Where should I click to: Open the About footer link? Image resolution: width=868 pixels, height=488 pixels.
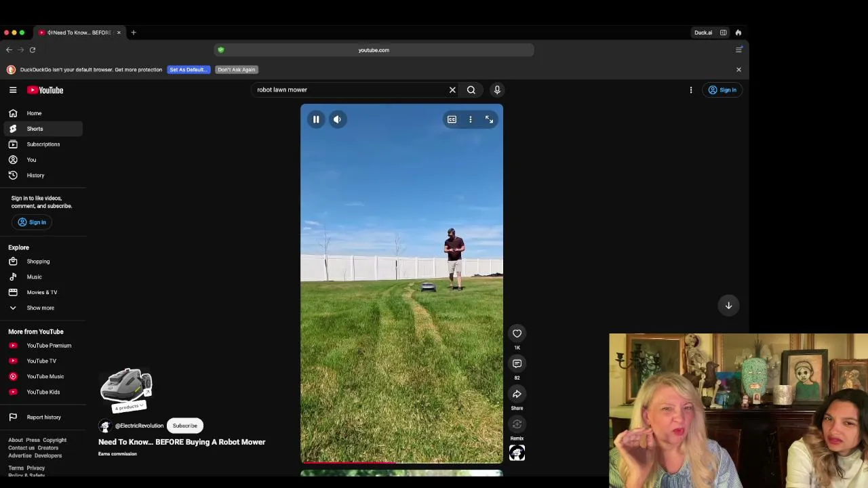click(x=16, y=441)
